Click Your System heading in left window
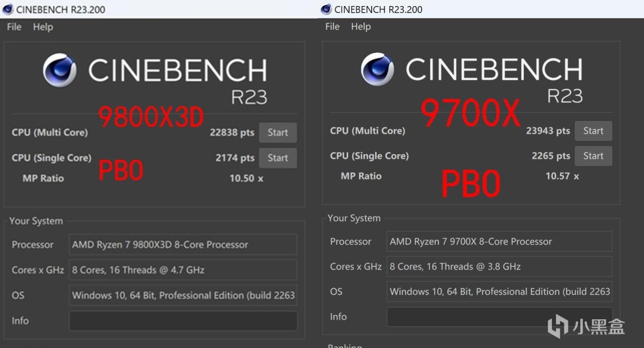 [x=36, y=221]
